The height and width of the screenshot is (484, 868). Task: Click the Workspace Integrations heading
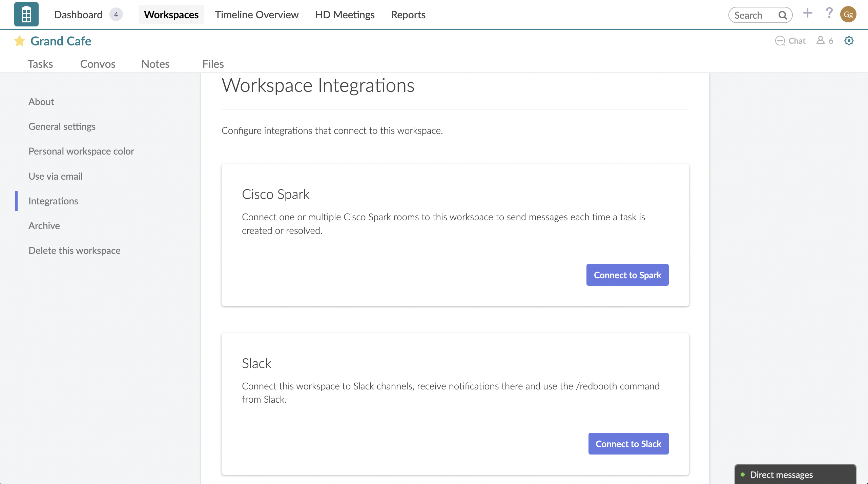(318, 85)
